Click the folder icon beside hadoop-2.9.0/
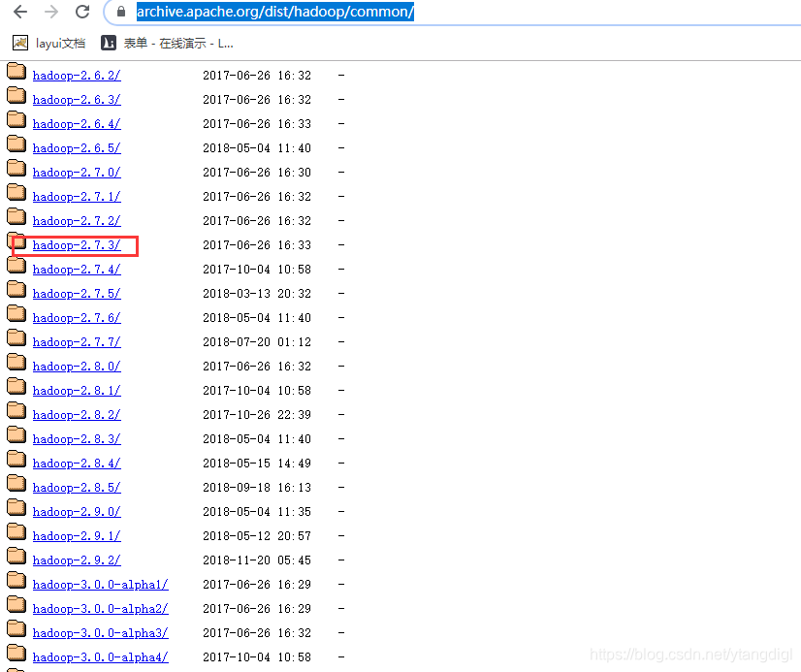 [x=16, y=507]
